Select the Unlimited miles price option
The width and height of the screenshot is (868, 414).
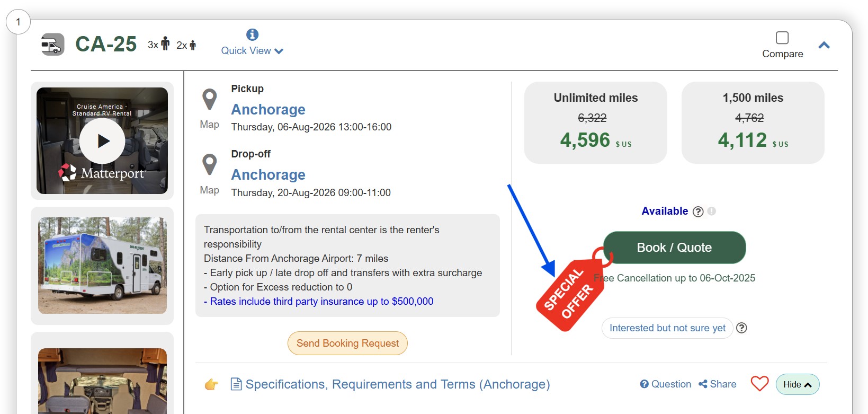click(595, 122)
